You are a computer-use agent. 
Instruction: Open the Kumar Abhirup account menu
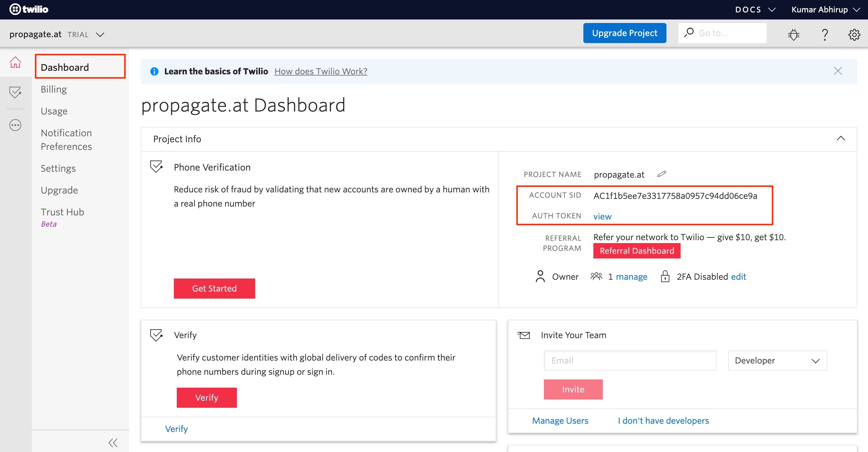pyautogui.click(x=825, y=9)
